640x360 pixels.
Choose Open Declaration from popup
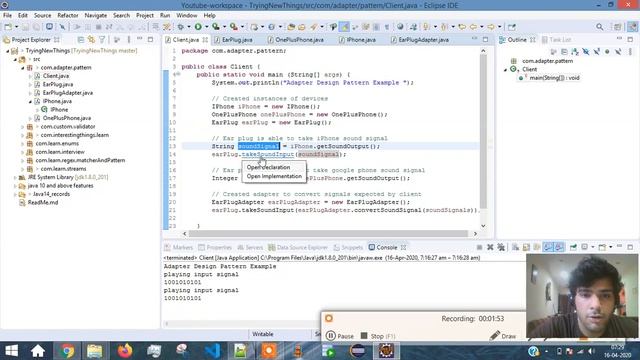(269, 167)
